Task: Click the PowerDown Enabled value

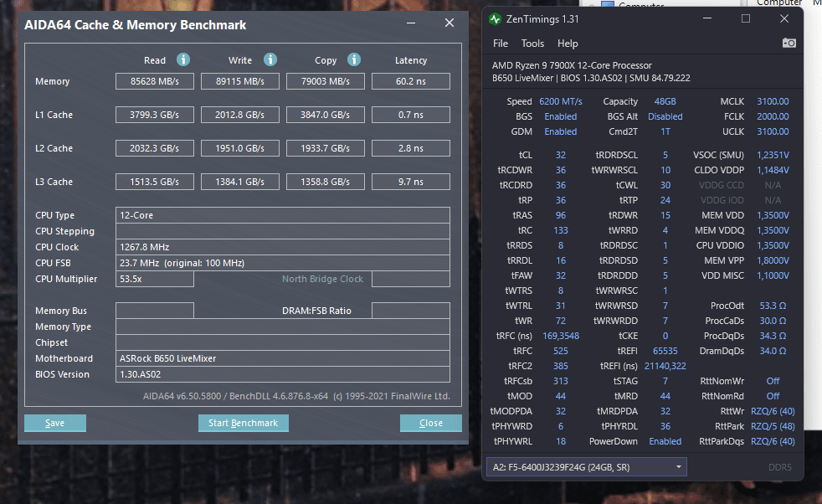Action: click(x=665, y=441)
